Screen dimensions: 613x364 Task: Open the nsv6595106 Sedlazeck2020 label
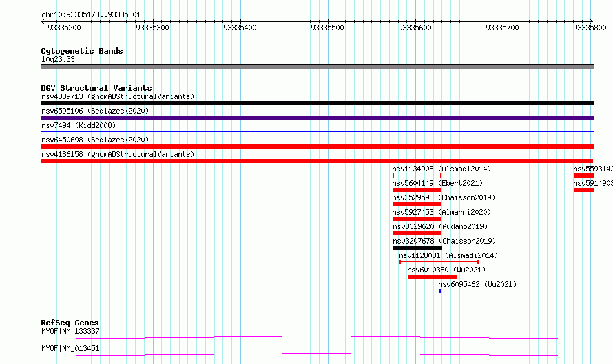pos(95,111)
